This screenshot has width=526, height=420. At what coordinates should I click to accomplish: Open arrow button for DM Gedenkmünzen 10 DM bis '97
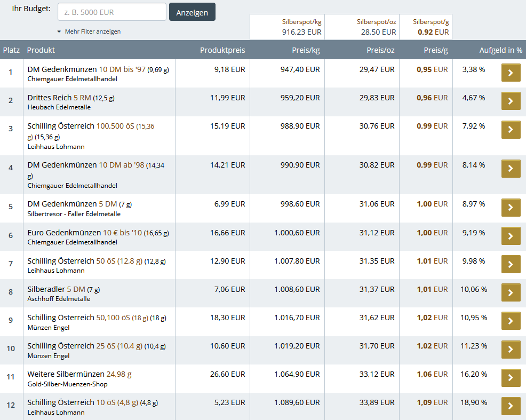(511, 73)
